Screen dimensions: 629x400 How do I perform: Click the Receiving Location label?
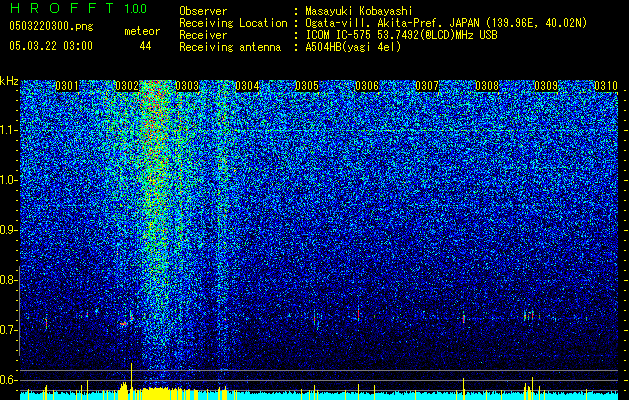tap(233, 23)
